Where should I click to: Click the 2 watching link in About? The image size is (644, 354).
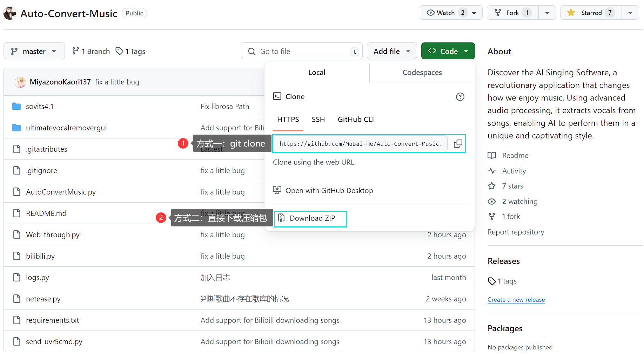coord(519,202)
